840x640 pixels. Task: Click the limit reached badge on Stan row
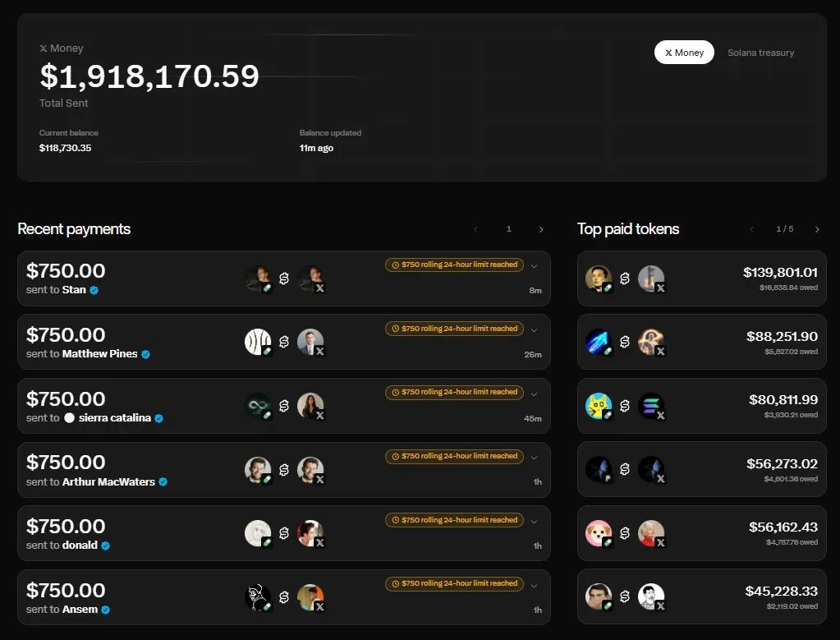[x=454, y=265]
